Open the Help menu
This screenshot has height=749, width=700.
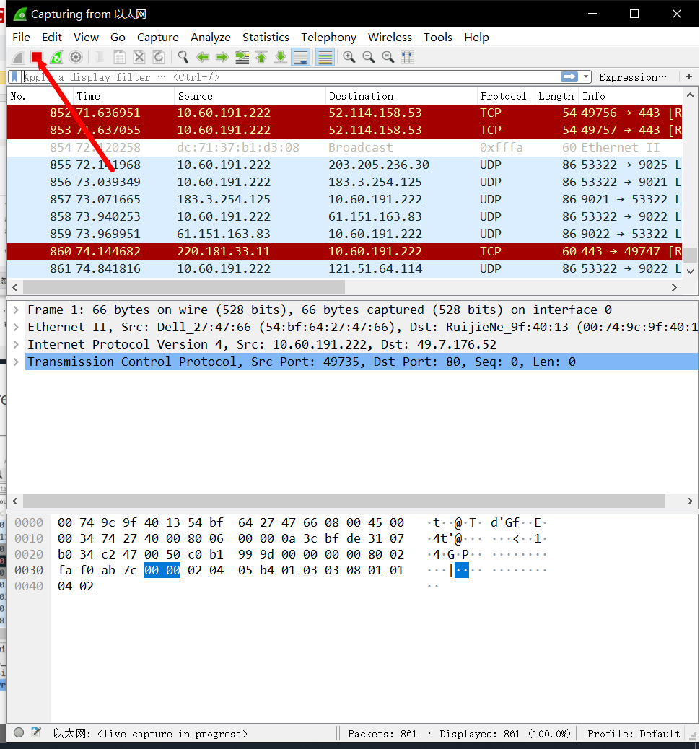[x=476, y=38]
